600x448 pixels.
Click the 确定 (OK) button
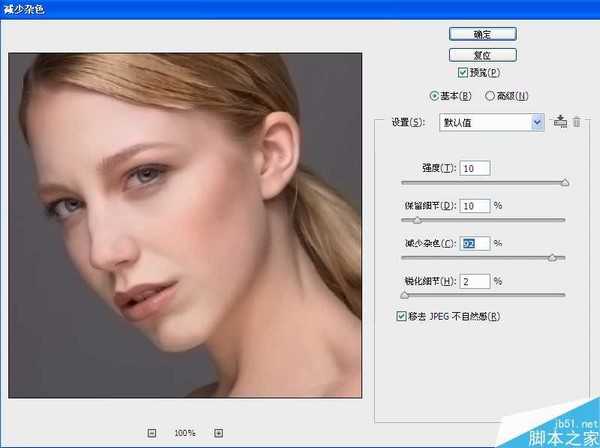pos(483,34)
